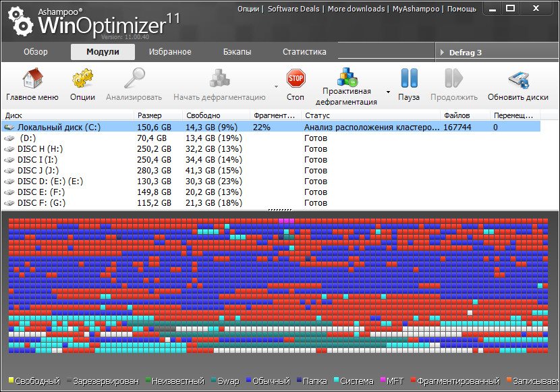Click Проактивная дефрагментация icon

point(347,76)
